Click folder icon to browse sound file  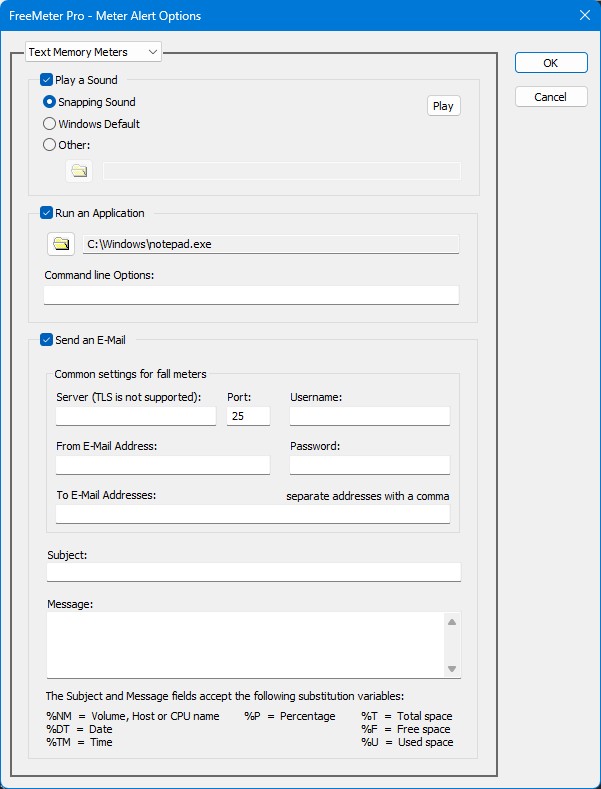click(x=79, y=171)
